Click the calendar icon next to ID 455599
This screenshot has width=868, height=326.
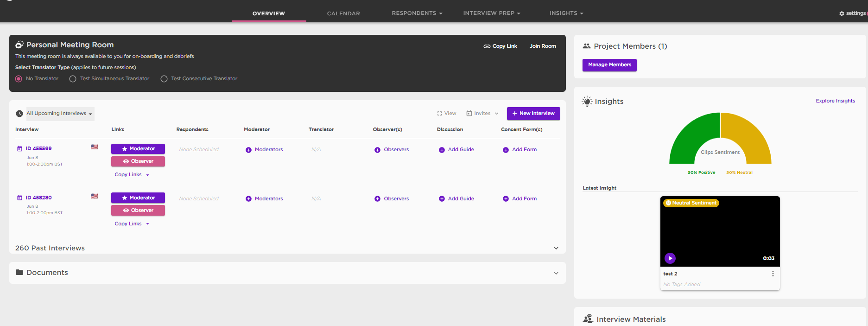[19, 149]
